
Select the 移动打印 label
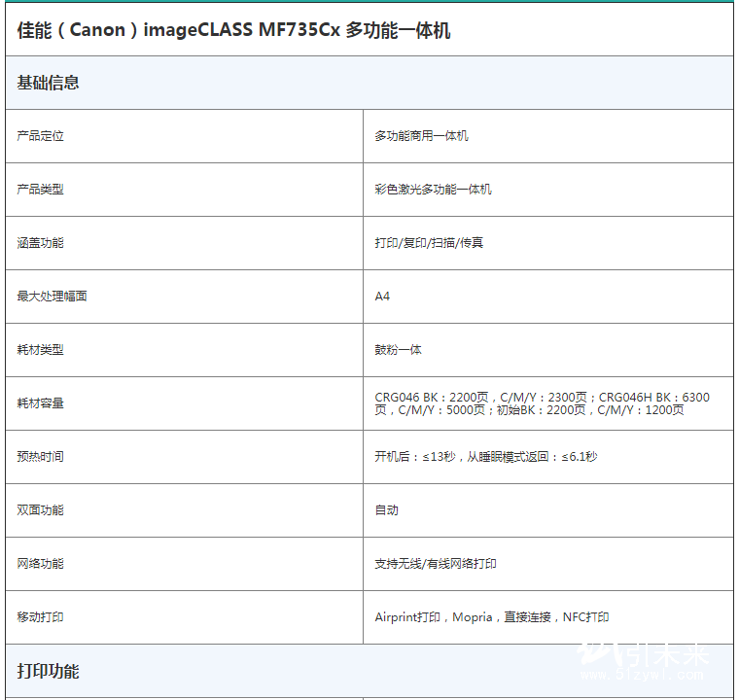(40, 616)
